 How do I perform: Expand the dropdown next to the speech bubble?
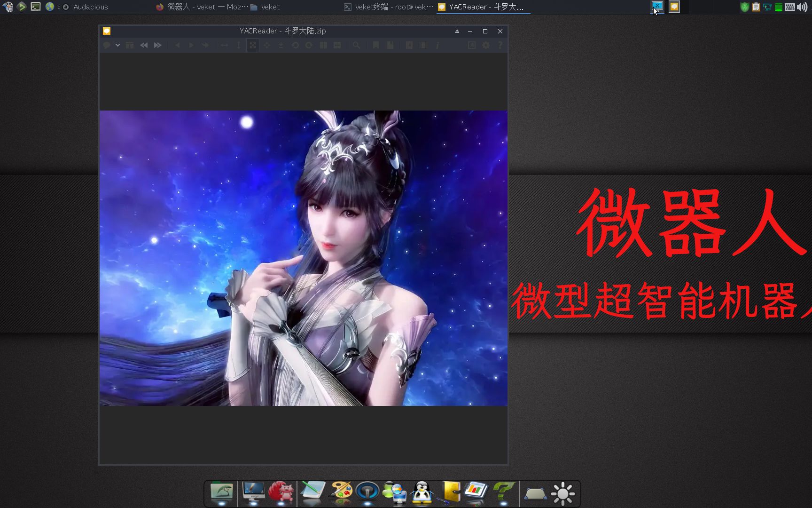pos(117,45)
